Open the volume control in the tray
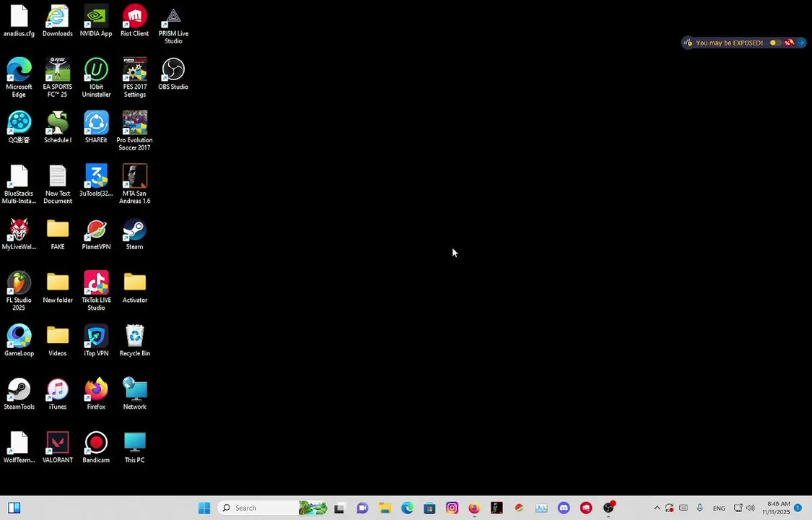812x520 pixels. pos(751,508)
